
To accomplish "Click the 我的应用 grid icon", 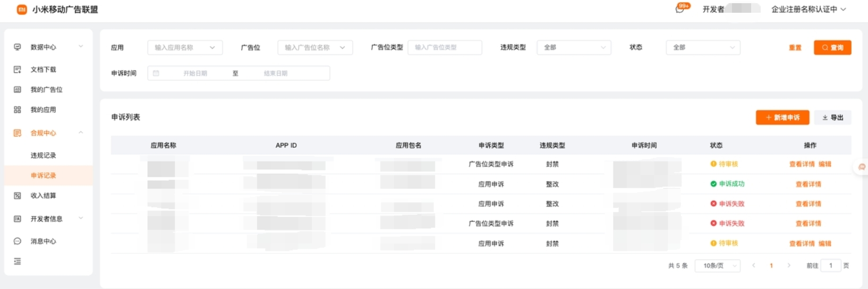I will 18,110.
